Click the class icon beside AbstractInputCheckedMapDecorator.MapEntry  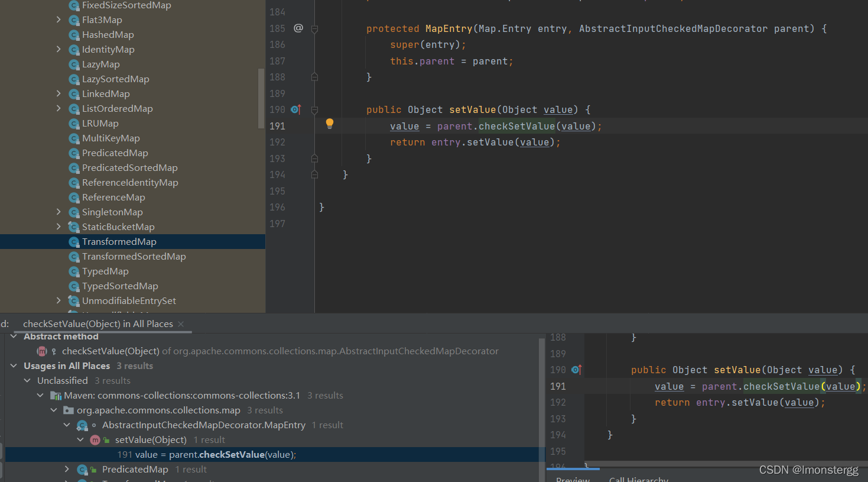82,425
